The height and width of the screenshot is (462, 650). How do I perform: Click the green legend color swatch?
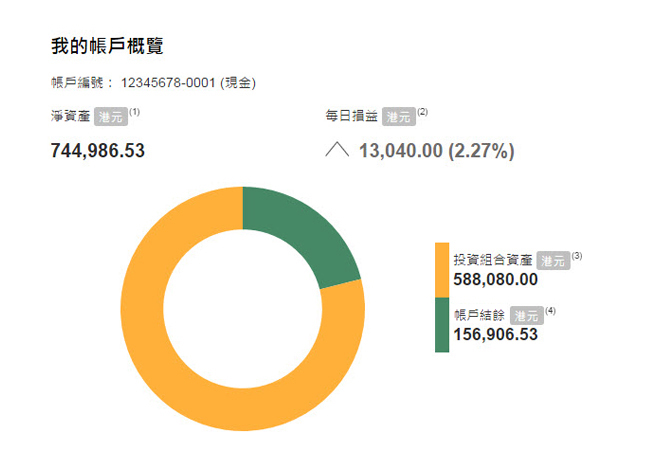click(441, 325)
